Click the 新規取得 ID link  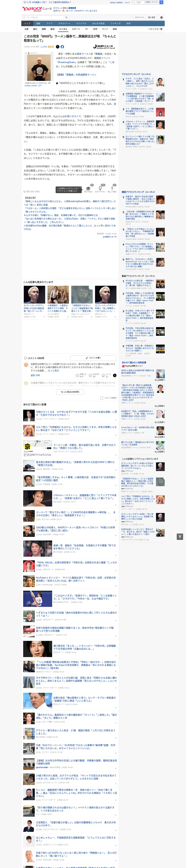pyautogui.click(x=72, y=8)
